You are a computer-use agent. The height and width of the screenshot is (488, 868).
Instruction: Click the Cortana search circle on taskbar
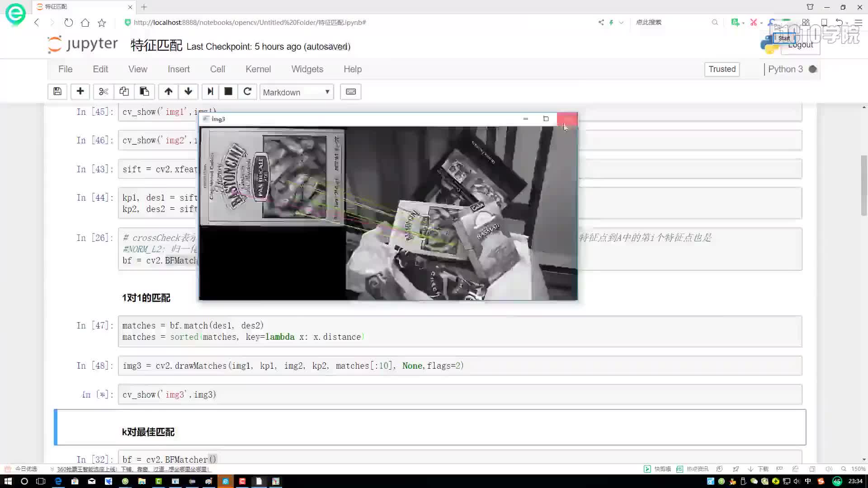coord(24,481)
